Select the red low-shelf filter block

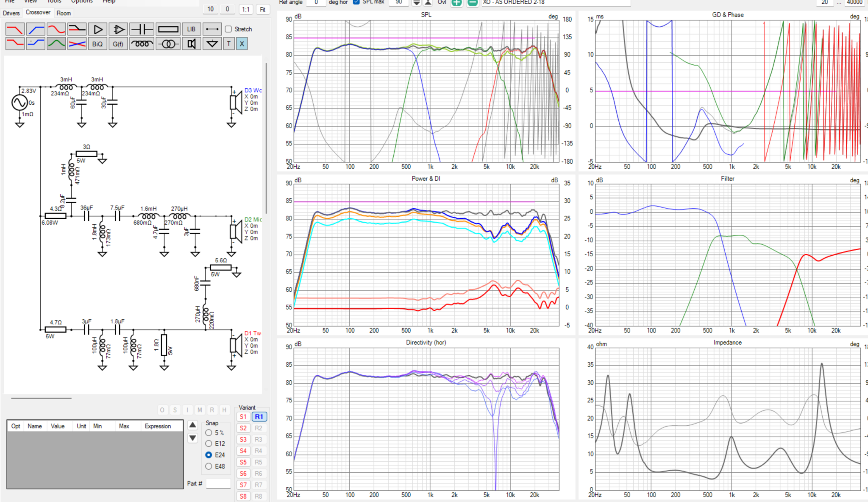(15, 44)
